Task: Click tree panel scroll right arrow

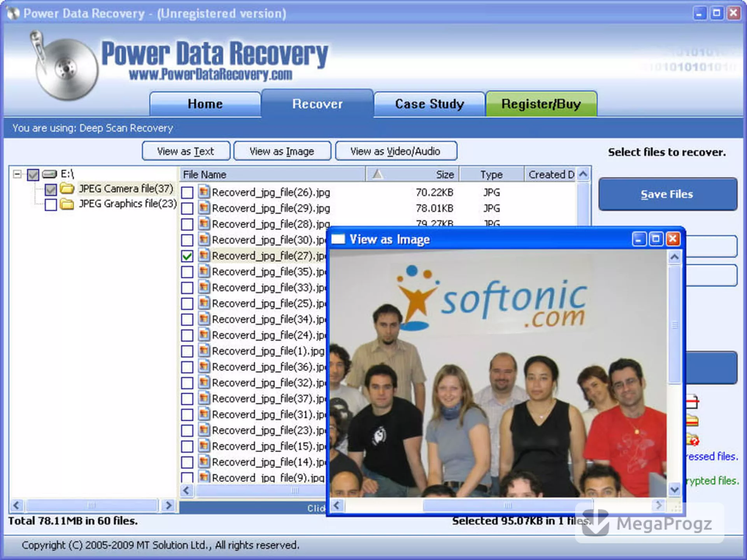Action: coord(168,505)
